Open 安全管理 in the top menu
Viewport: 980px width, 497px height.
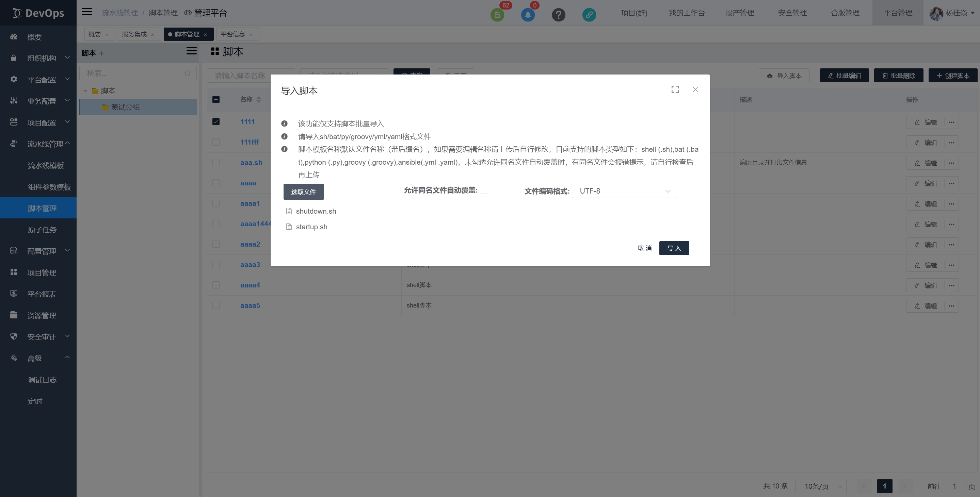coord(792,13)
